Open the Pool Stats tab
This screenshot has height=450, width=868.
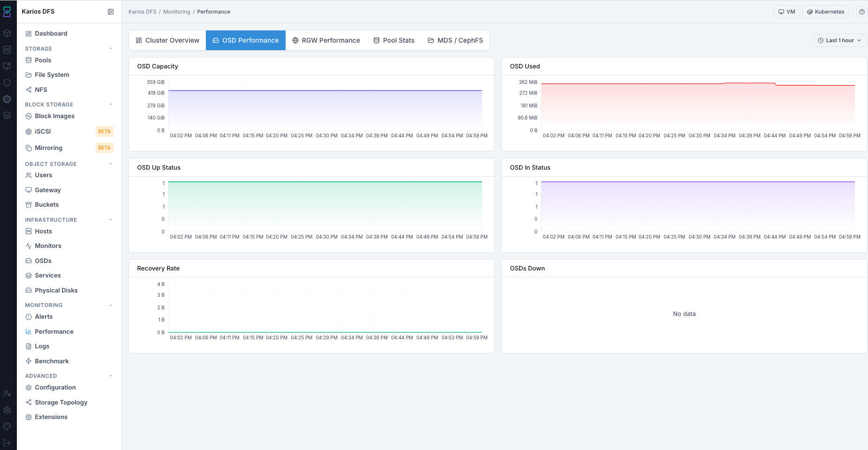click(x=394, y=40)
